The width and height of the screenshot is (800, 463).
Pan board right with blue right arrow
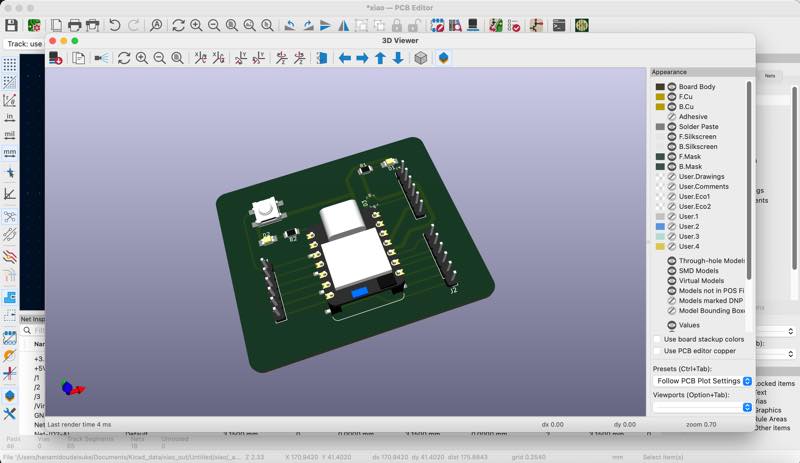[362, 58]
